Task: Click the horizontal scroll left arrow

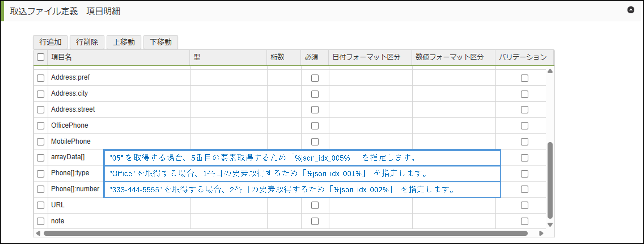Action: pos(38,233)
